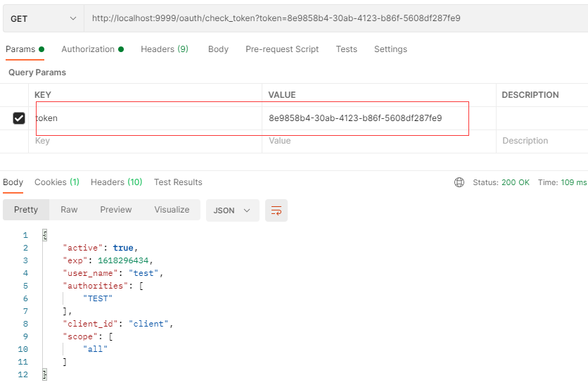The height and width of the screenshot is (385, 588).
Task: Click the Query Params heading
Action: (x=37, y=72)
